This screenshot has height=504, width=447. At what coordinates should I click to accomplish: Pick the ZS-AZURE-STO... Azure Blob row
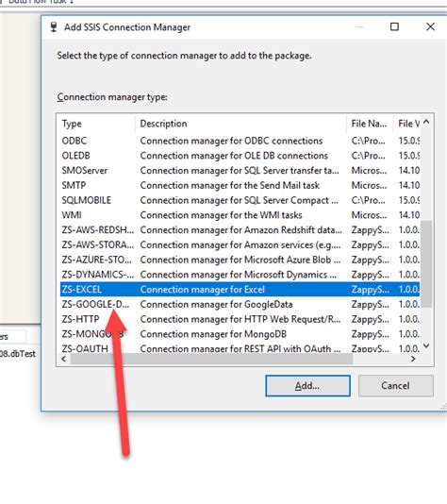coord(240,260)
